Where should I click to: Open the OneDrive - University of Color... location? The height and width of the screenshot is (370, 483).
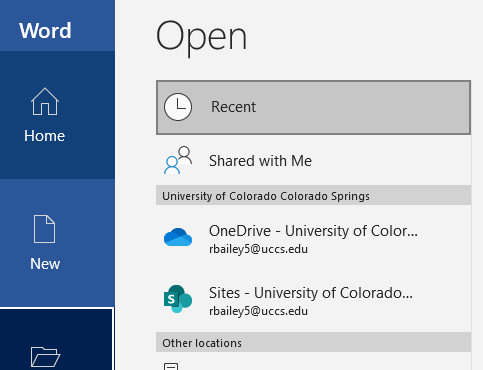coord(313,238)
